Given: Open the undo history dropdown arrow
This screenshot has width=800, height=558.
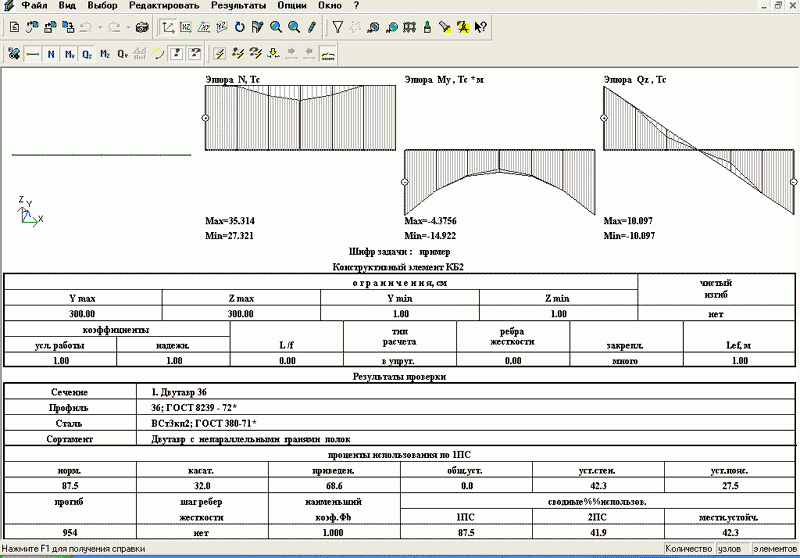Looking at the screenshot, I should (99, 28).
